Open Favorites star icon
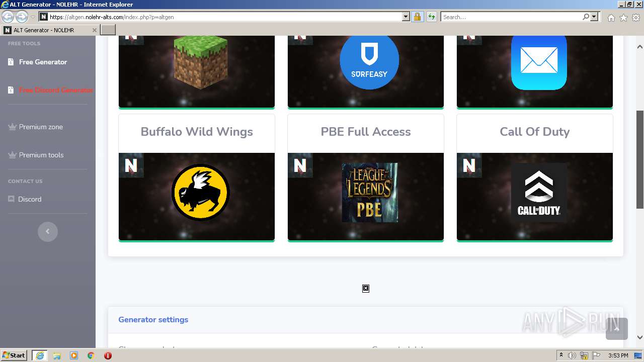The width and height of the screenshot is (644, 362). pyautogui.click(x=623, y=18)
